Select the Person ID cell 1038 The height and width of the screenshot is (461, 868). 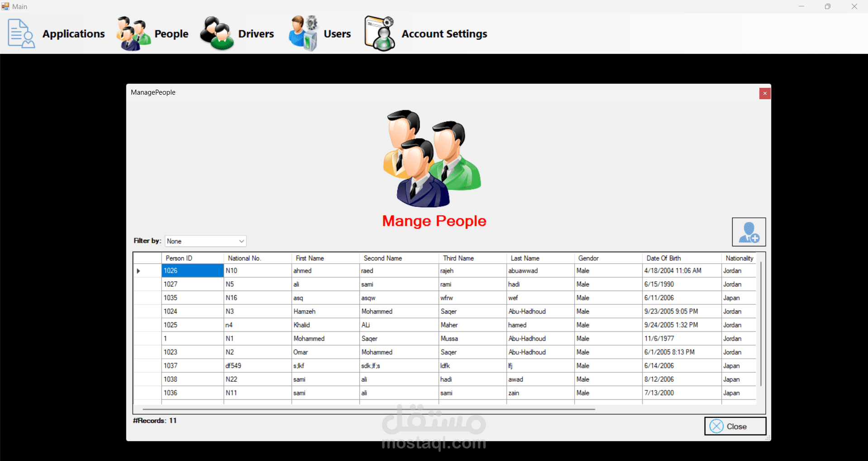pos(193,379)
